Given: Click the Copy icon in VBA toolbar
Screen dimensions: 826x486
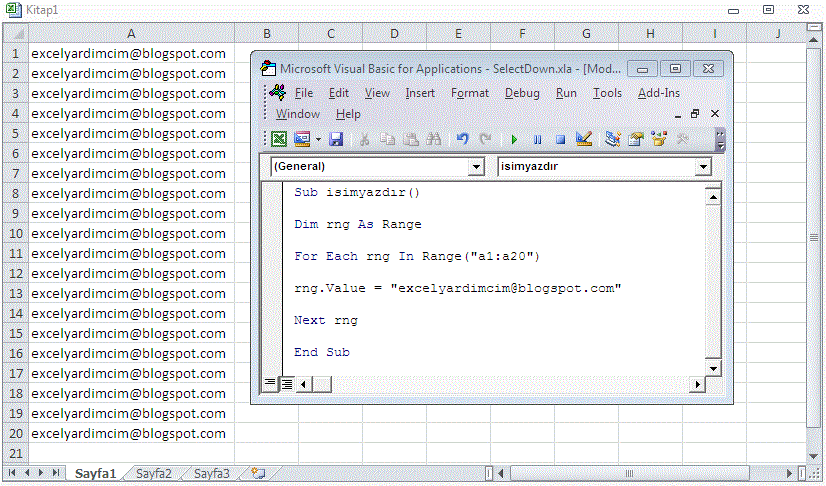Looking at the screenshot, I should (x=388, y=139).
